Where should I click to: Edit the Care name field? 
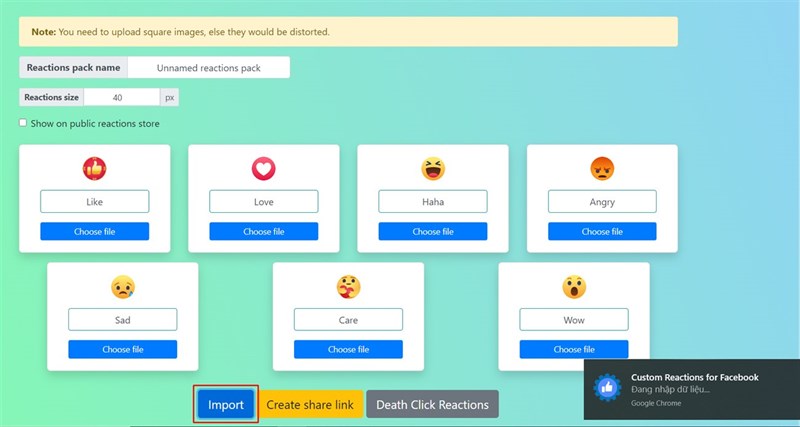[348, 320]
